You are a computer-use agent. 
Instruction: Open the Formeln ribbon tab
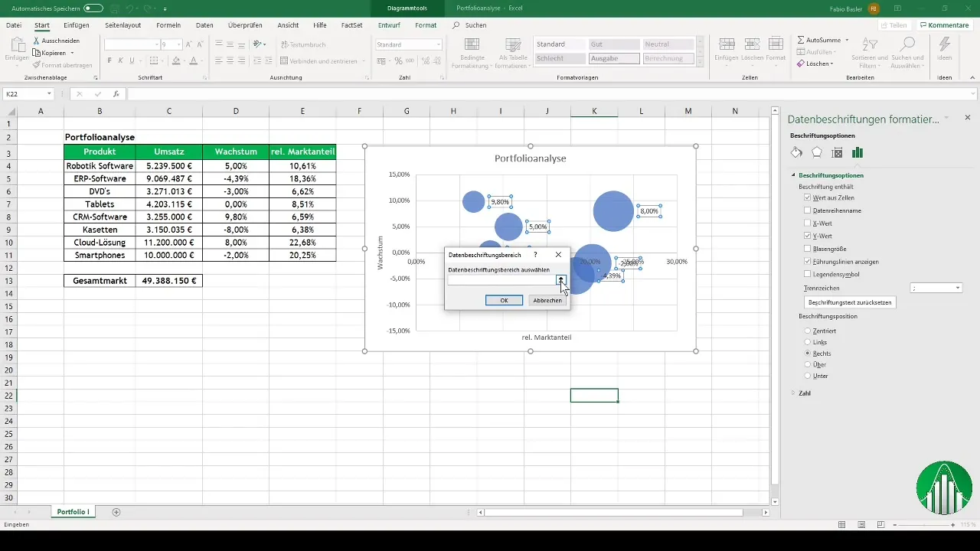pyautogui.click(x=168, y=25)
